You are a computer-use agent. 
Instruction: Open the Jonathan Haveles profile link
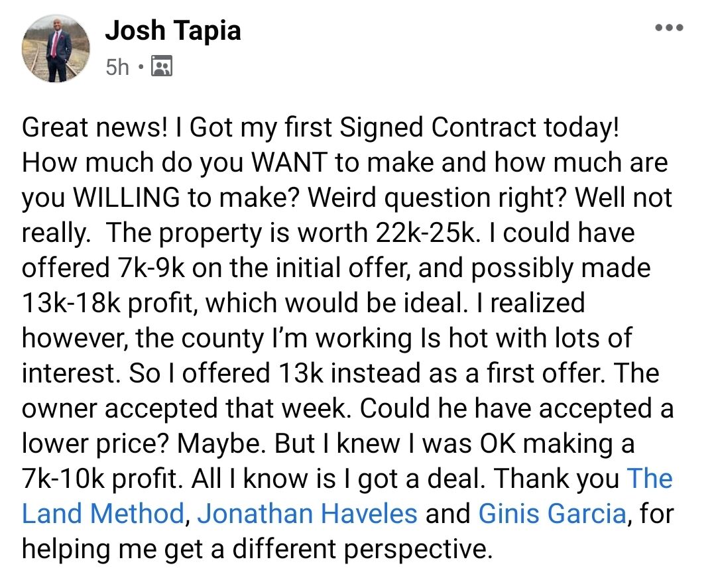(307, 514)
